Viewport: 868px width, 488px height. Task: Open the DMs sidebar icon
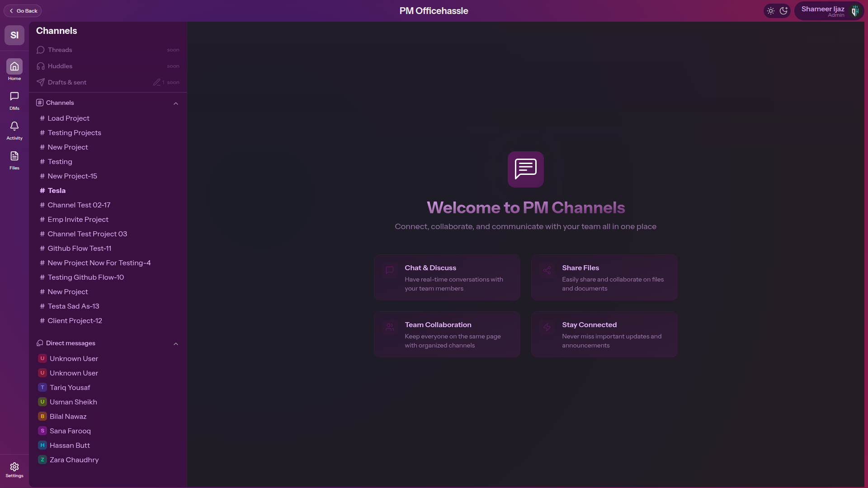(x=14, y=96)
